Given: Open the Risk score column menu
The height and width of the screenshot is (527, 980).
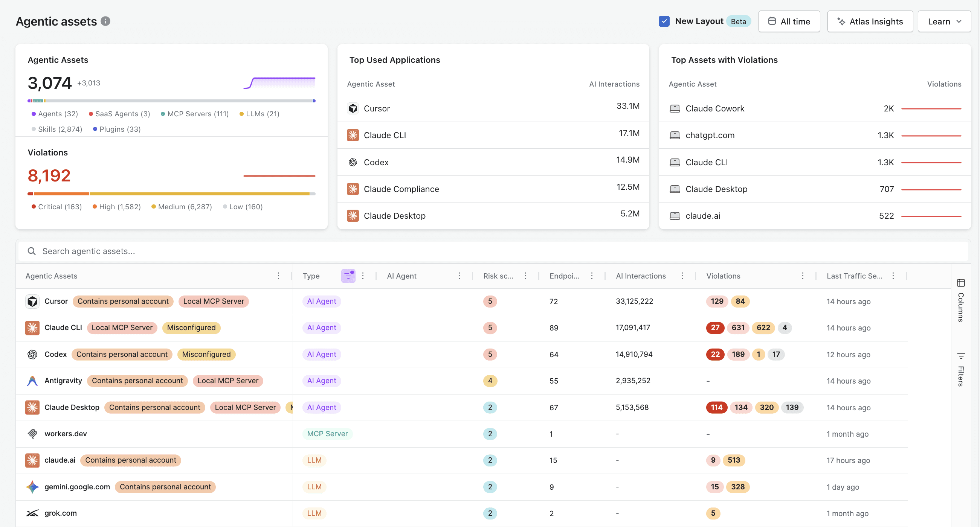Looking at the screenshot, I should (x=525, y=276).
